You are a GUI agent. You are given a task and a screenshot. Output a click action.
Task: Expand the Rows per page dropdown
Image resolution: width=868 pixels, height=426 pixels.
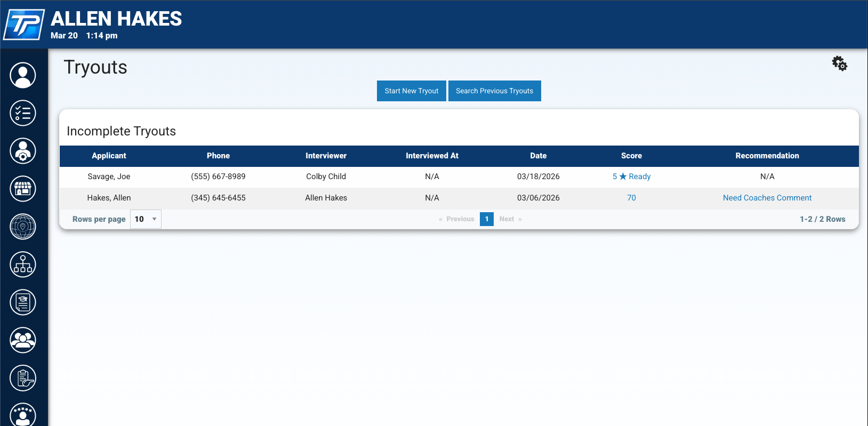click(x=146, y=219)
